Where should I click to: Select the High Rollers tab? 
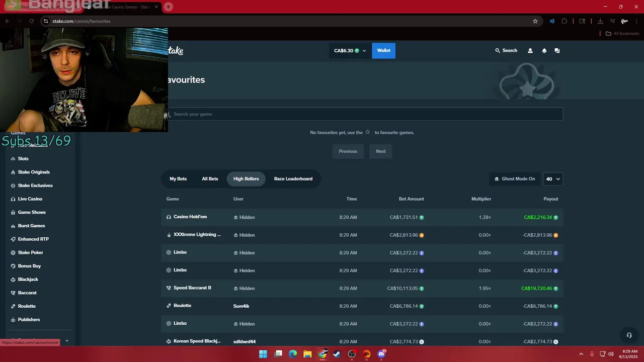tap(246, 179)
